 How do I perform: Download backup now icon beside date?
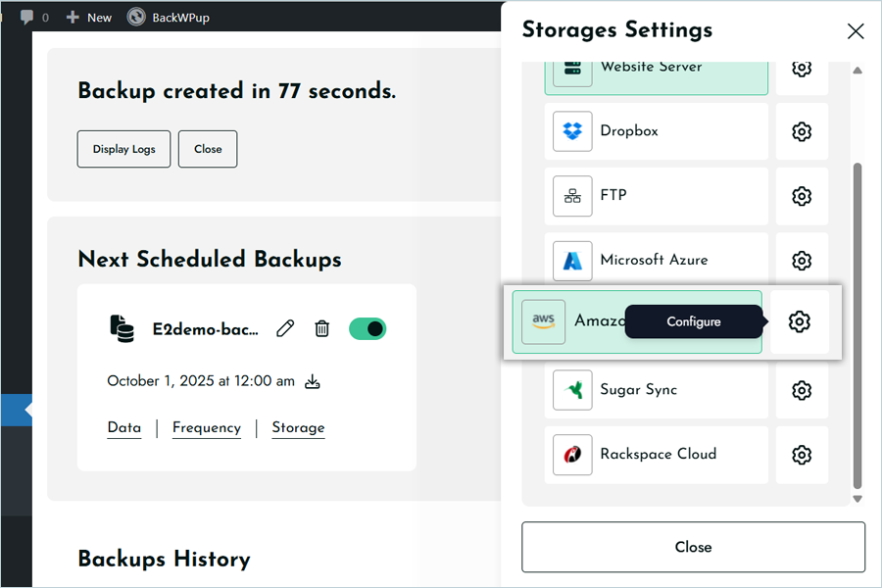[313, 381]
